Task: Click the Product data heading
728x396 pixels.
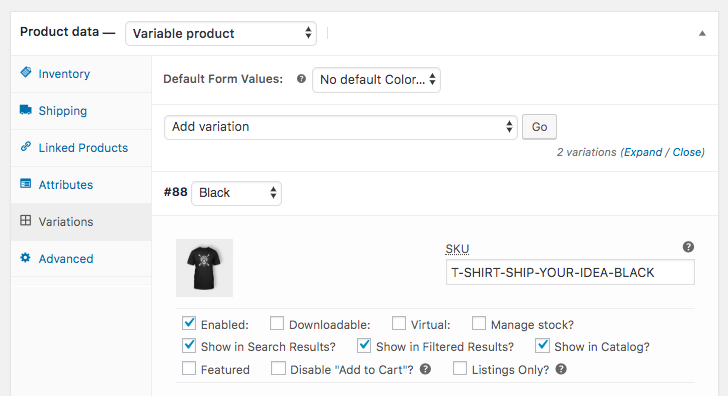Action: [x=59, y=32]
